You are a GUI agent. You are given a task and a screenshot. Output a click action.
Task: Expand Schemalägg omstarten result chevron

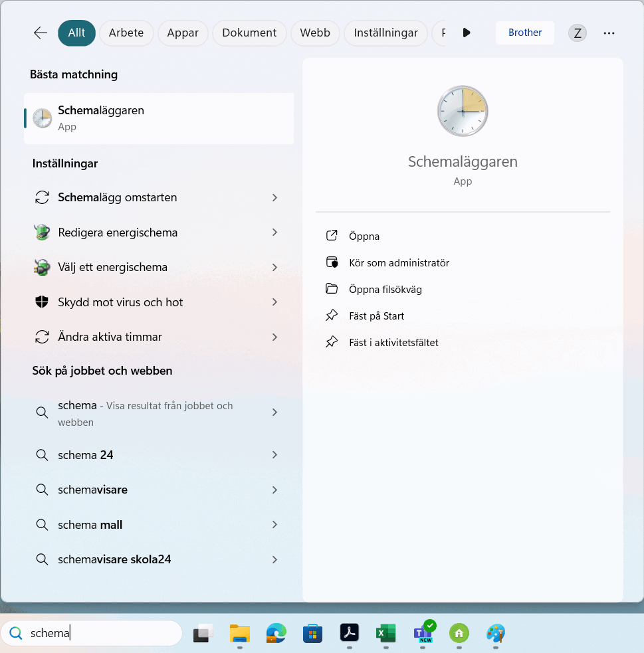pyautogui.click(x=274, y=198)
